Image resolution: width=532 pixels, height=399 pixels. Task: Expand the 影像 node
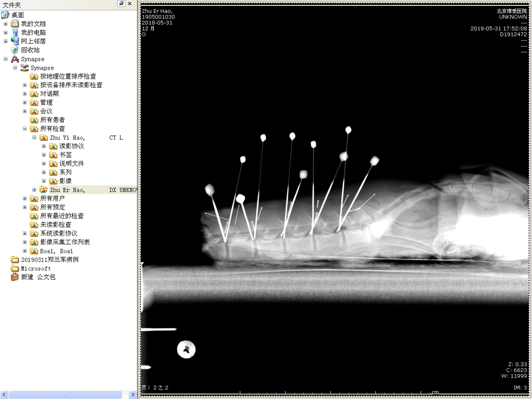click(44, 181)
